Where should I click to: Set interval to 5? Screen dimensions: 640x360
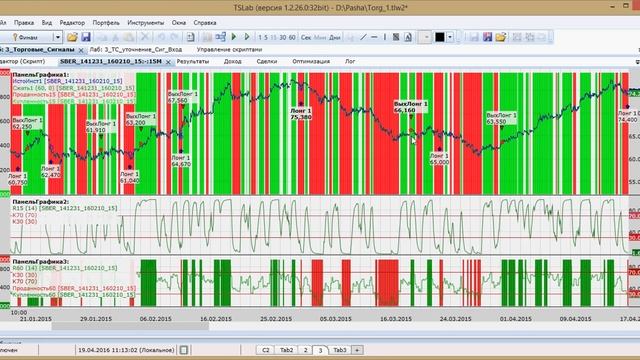(266, 37)
